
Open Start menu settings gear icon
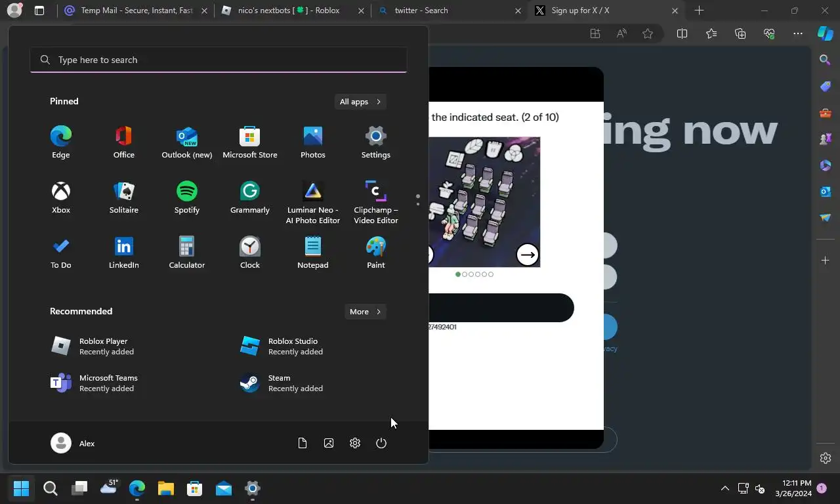[355, 443]
